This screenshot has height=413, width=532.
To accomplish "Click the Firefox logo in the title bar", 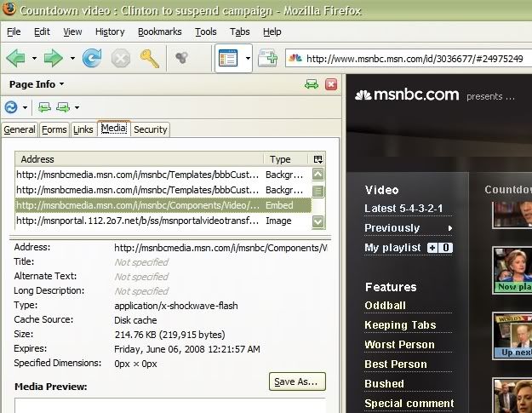I will (x=9, y=9).
